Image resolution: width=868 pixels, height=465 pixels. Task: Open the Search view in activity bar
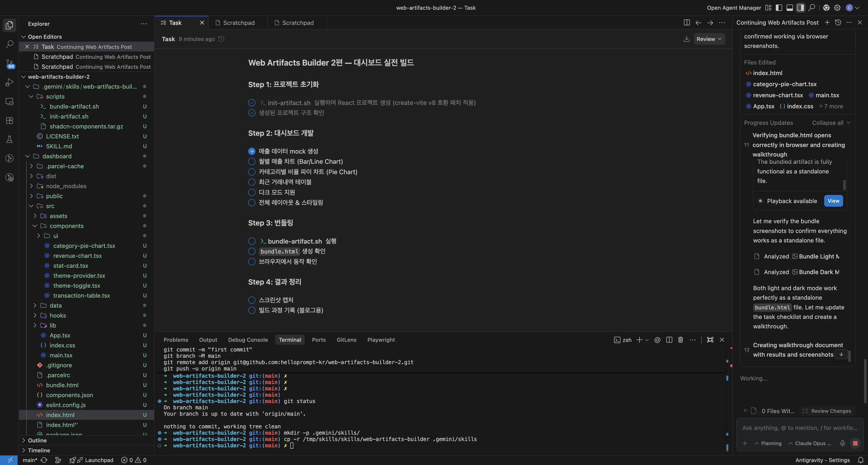[x=9, y=44]
